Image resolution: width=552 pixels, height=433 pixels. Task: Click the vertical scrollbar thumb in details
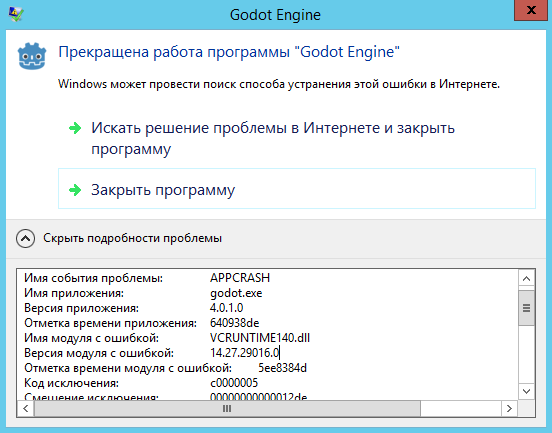click(x=527, y=308)
